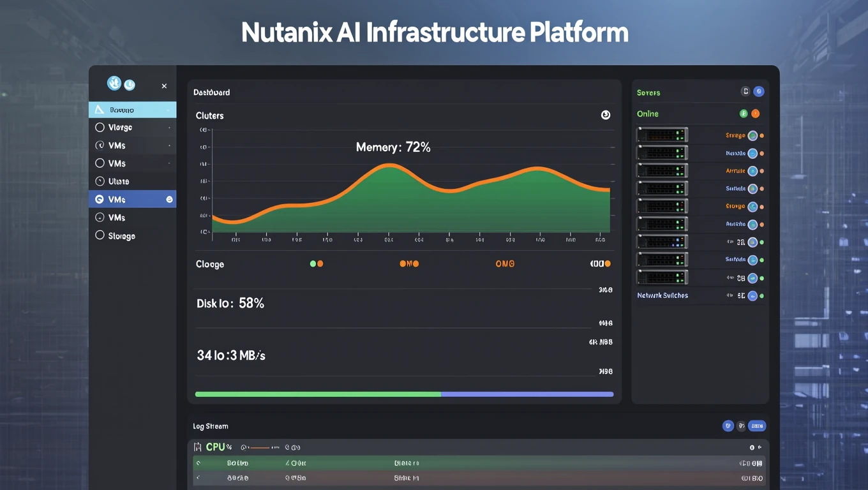Screen dimensions: 868x490
Task: Open the Vlorge sidebar item
Action: pos(132,128)
